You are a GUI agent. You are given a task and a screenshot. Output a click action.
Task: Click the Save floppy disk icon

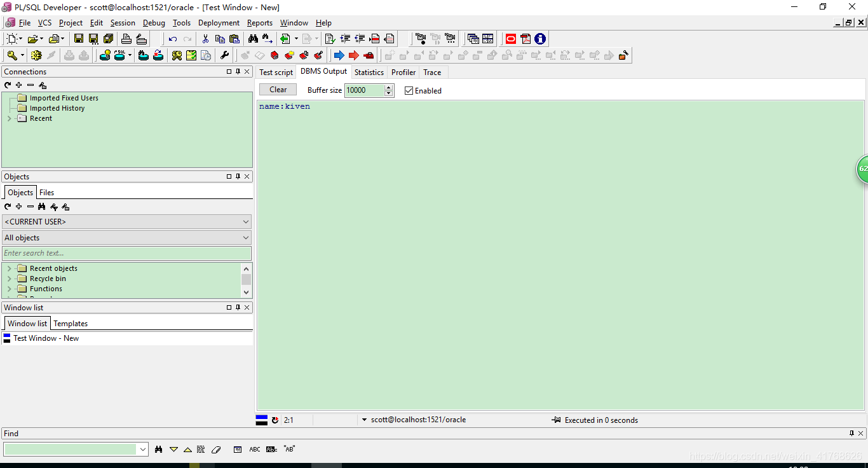[x=79, y=39]
